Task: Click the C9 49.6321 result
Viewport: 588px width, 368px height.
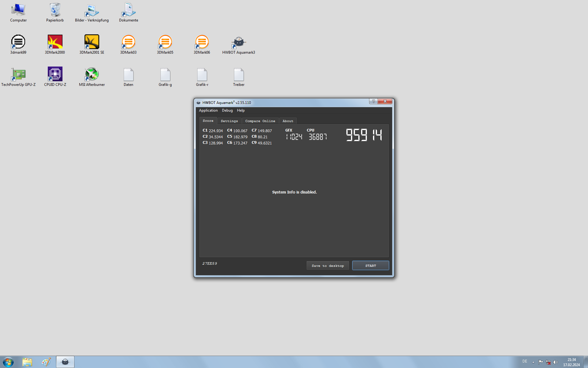Action: point(262,143)
